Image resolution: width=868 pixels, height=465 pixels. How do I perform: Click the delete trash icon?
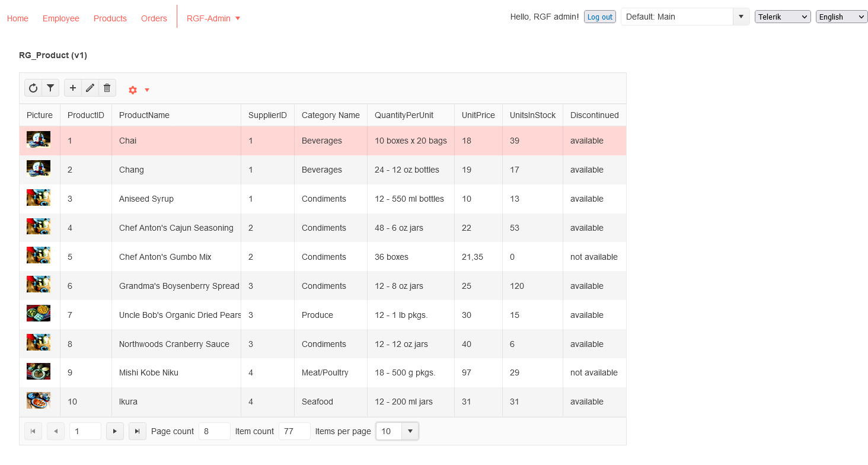click(x=107, y=88)
